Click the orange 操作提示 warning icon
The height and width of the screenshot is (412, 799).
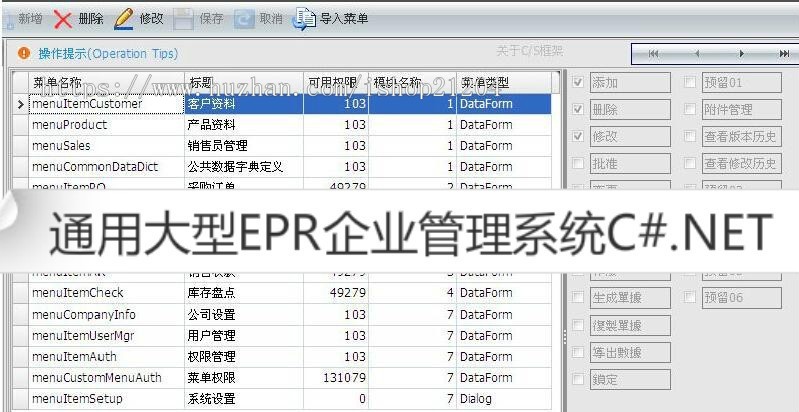[x=24, y=53]
